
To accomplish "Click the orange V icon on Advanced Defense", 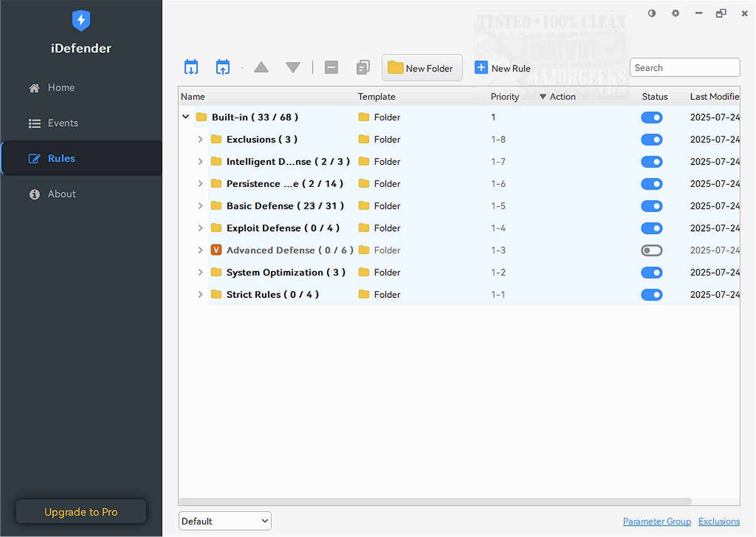I will (x=216, y=250).
